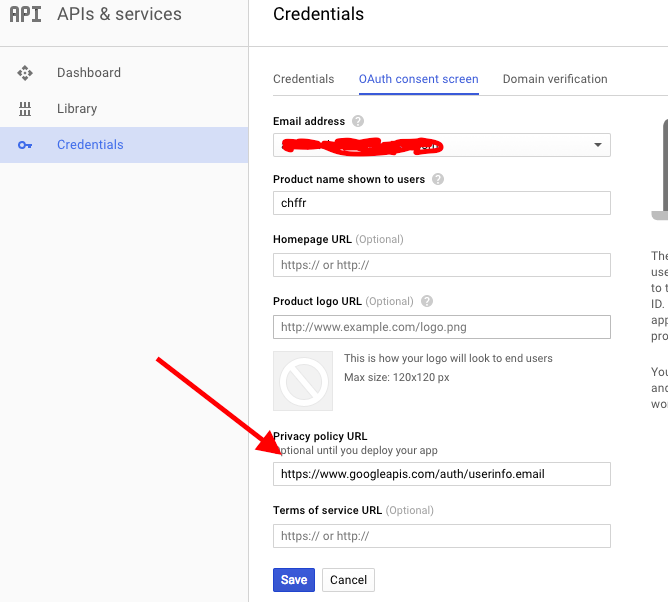Click the Product logo URL input field

click(442, 327)
